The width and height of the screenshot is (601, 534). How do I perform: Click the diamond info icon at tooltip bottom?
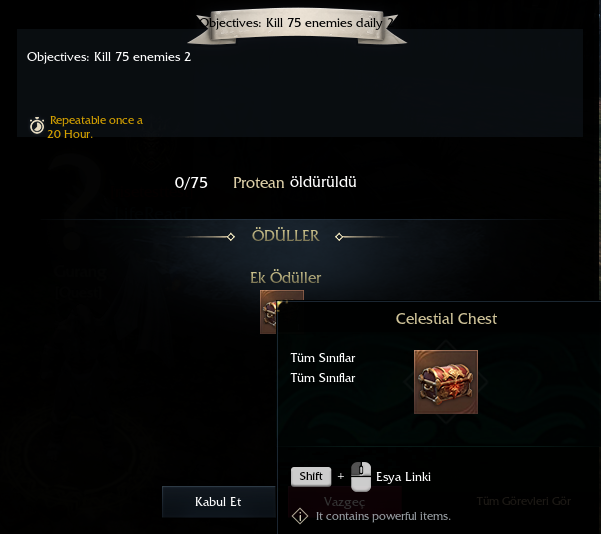click(x=300, y=516)
